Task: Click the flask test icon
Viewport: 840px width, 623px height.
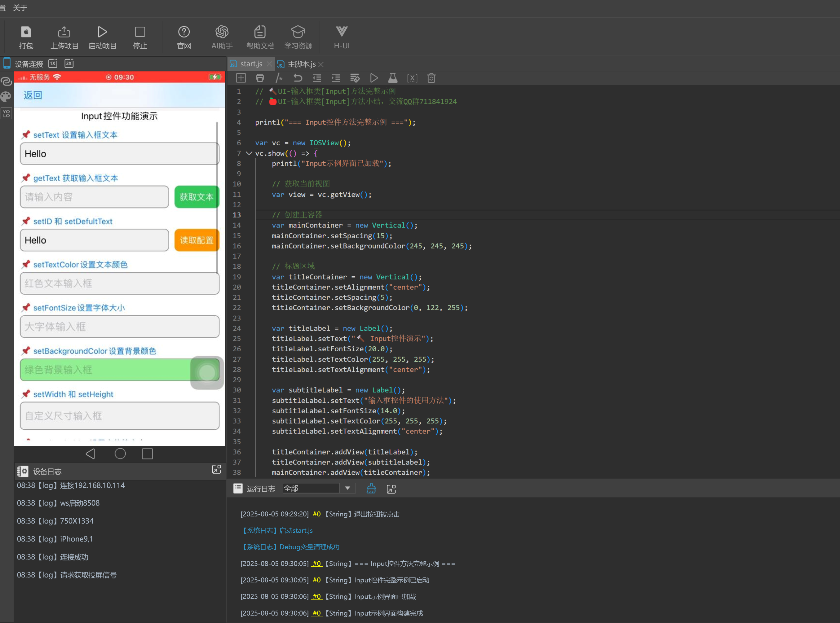Action: click(x=393, y=78)
